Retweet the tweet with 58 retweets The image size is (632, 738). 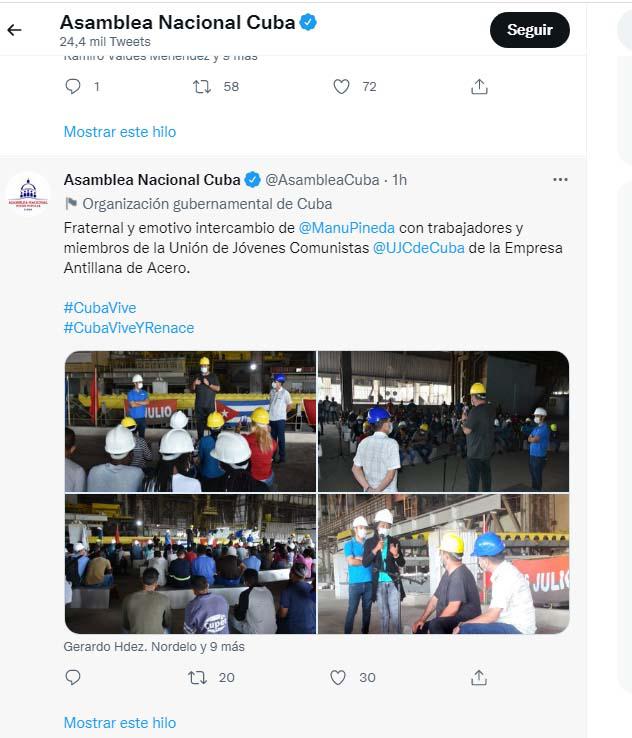(202, 87)
